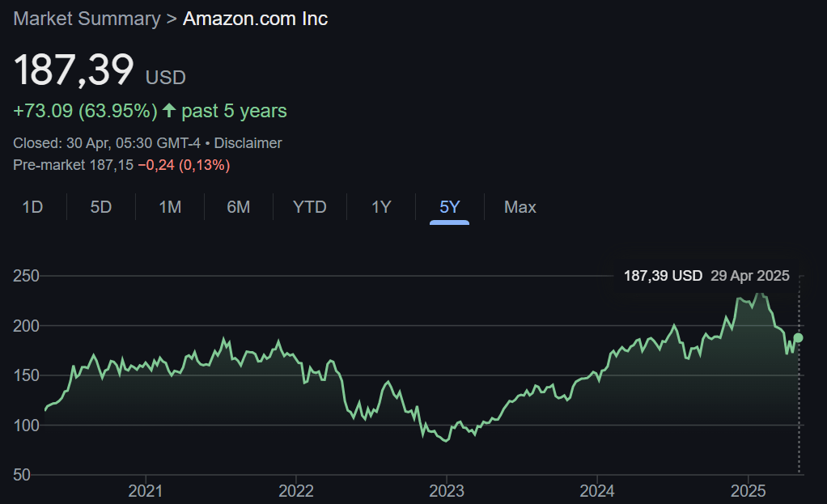Click the 29 Apr 2025 tooltip label
827x504 pixels.
(749, 275)
